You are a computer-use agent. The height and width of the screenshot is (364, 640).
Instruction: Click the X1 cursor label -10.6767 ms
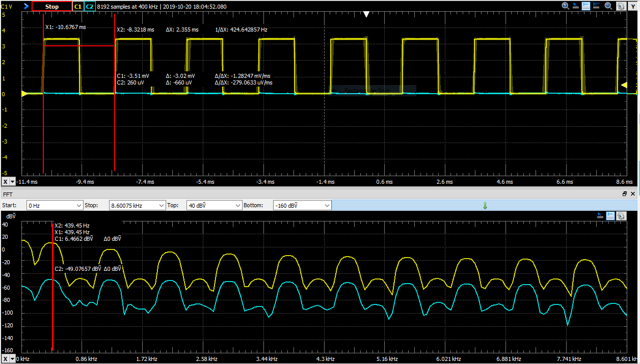(x=66, y=27)
